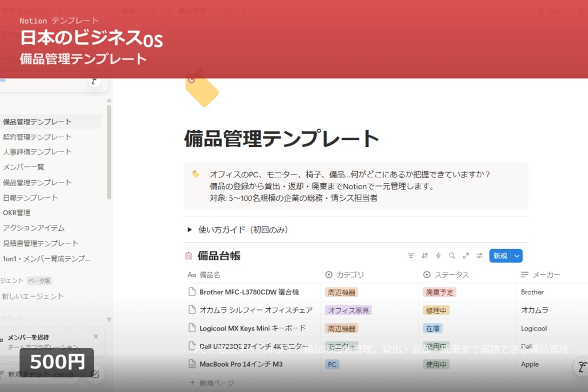
Task: Open the sort options for the 備品台帳 database
Action: [424, 255]
